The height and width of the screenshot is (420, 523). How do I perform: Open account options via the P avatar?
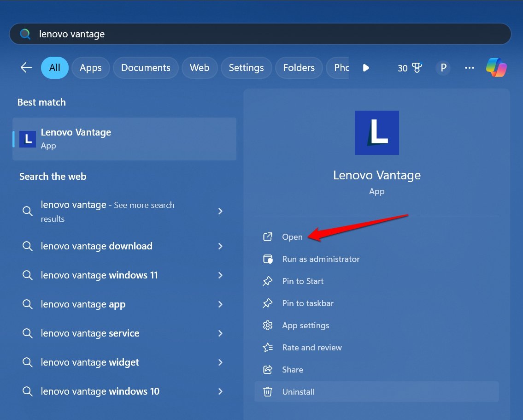pyautogui.click(x=443, y=67)
